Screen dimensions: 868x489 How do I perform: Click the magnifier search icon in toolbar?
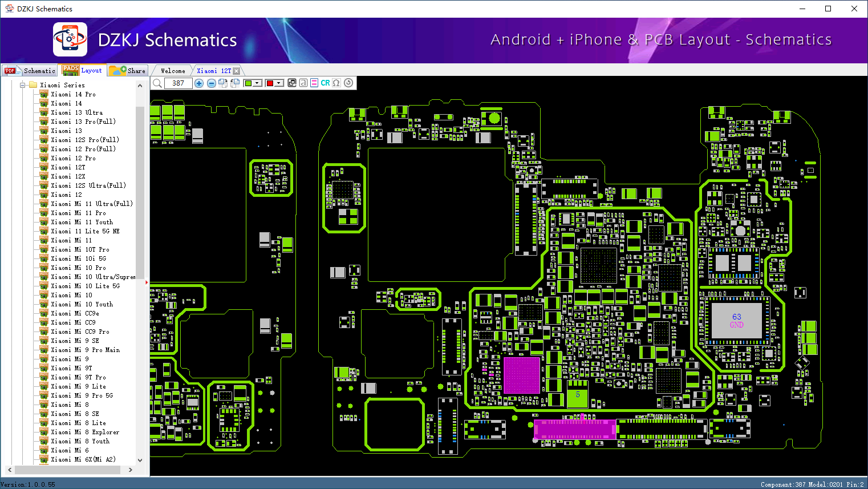tap(157, 83)
